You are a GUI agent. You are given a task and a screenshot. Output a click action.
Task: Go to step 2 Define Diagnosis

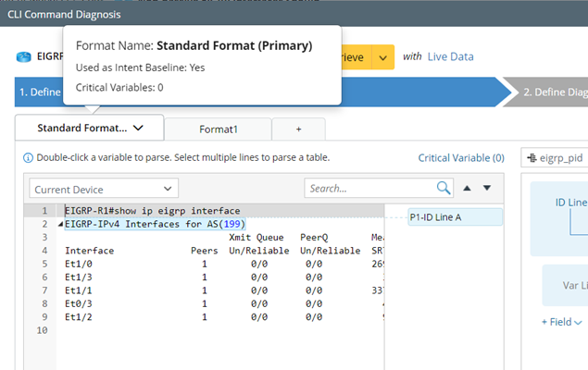pyautogui.click(x=554, y=92)
